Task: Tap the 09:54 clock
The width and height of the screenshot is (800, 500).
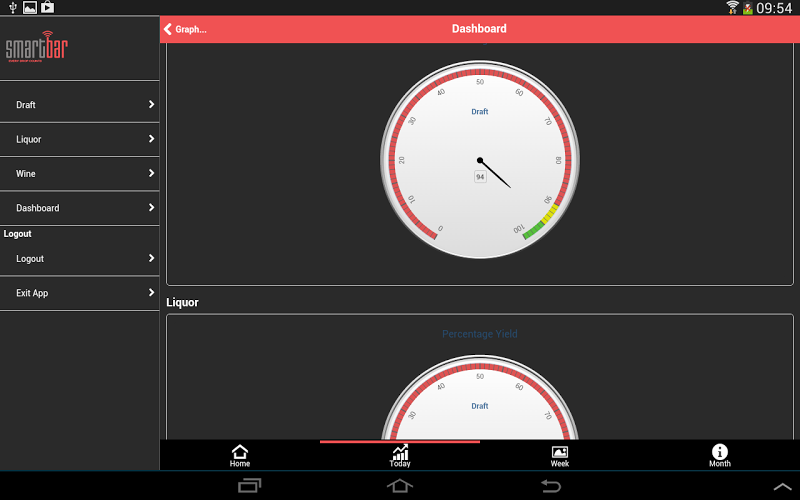Action: (774, 8)
